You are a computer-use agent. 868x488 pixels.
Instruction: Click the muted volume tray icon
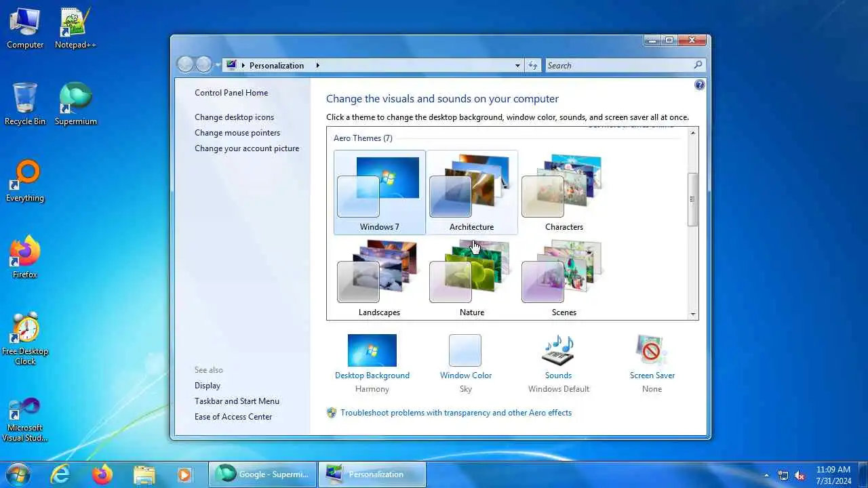click(800, 475)
